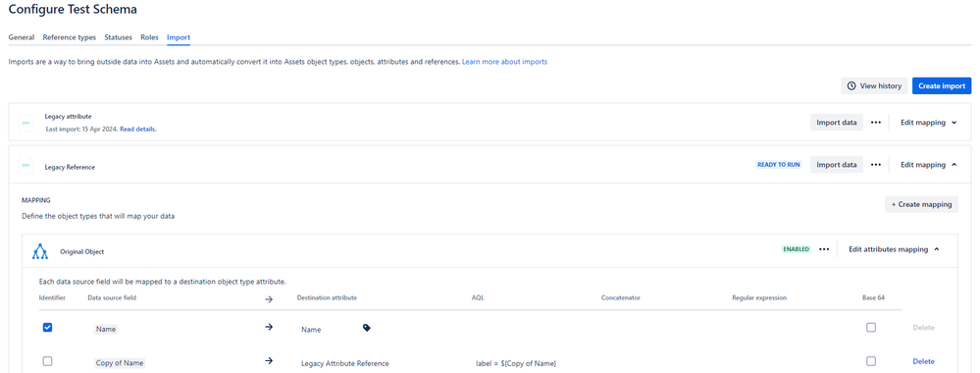The width and height of the screenshot is (980, 373).
Task: Delete the Copy of Name mapping row
Action: [x=923, y=361]
